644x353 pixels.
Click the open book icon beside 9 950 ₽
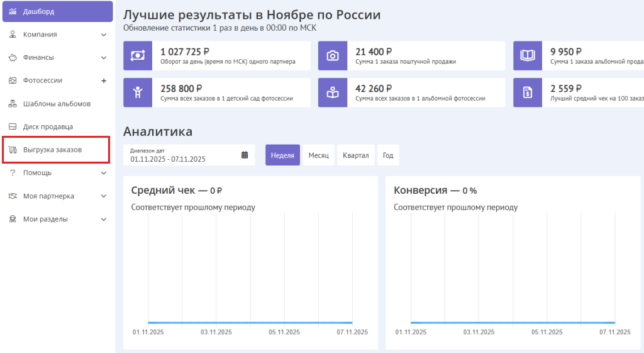(527, 56)
